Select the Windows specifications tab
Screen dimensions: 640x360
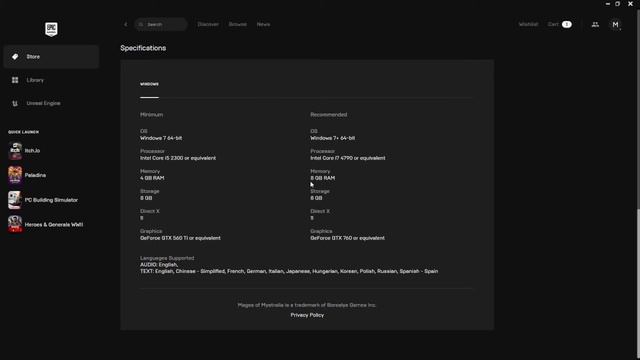pos(149,84)
